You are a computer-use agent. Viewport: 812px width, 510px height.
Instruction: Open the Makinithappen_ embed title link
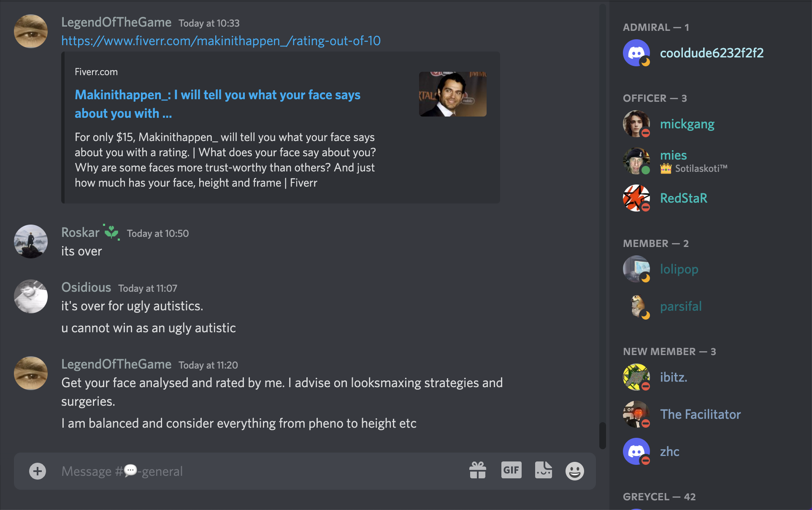pos(217,104)
